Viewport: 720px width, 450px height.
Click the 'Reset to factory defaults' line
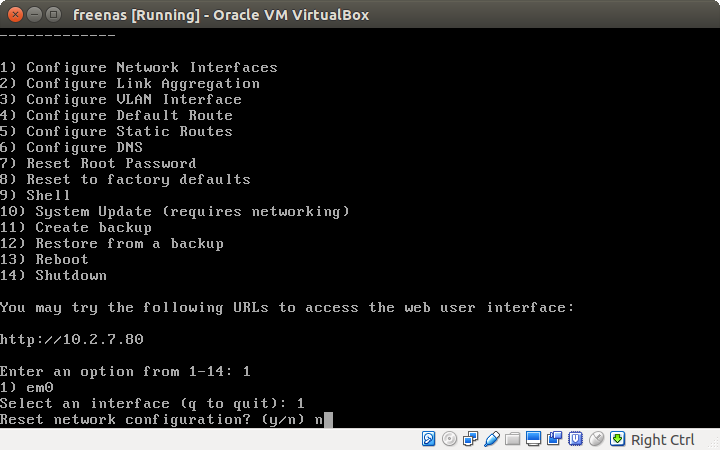coord(125,180)
